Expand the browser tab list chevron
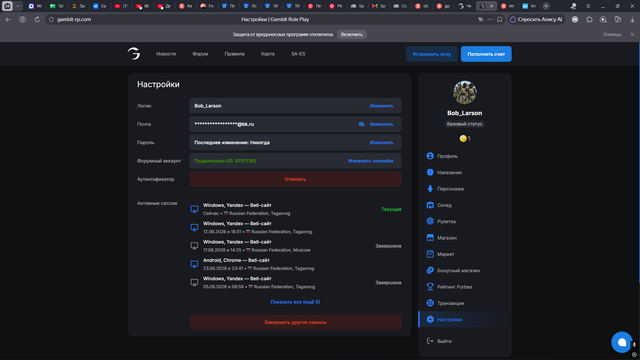The height and width of the screenshot is (360, 640). 18,6
